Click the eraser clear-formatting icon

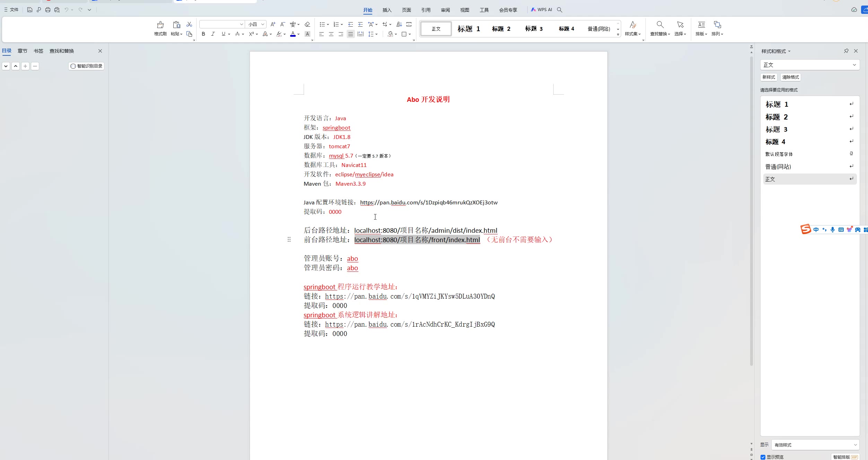pos(307,24)
